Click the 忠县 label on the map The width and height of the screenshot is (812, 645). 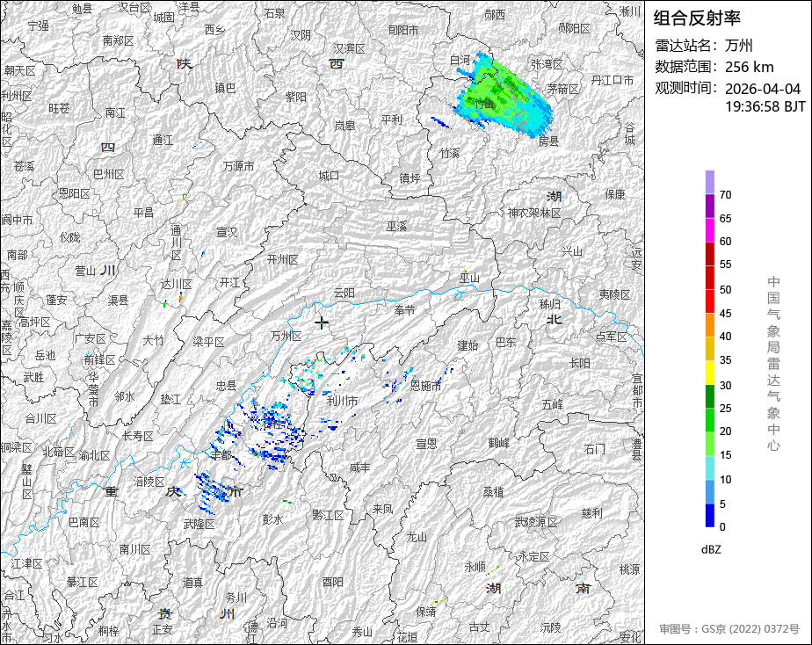[227, 385]
